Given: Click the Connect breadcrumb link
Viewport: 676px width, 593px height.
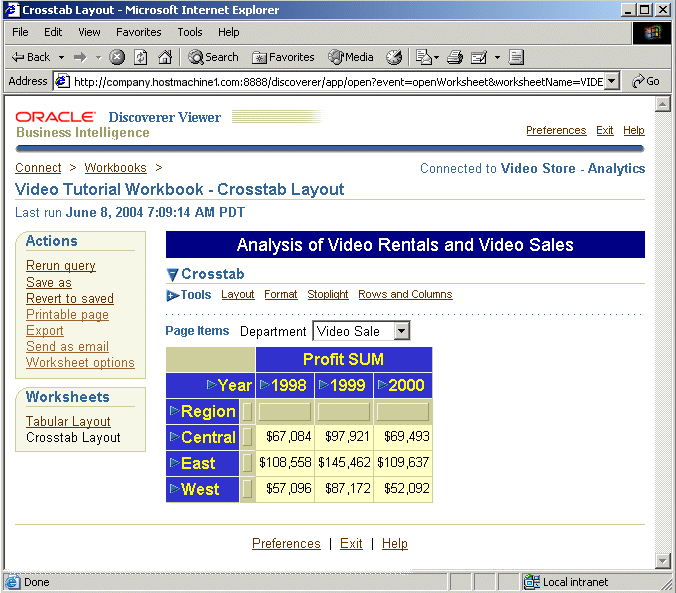Looking at the screenshot, I should (38, 168).
